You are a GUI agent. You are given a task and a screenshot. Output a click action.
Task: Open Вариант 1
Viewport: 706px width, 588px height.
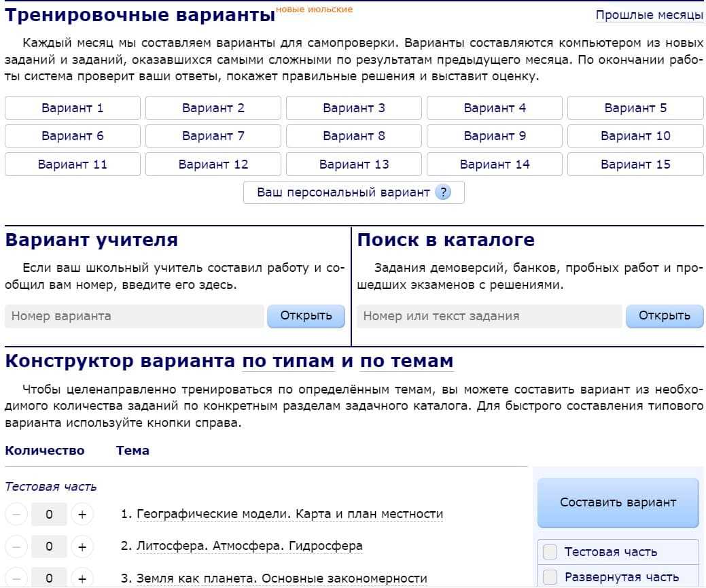pyautogui.click(x=73, y=108)
